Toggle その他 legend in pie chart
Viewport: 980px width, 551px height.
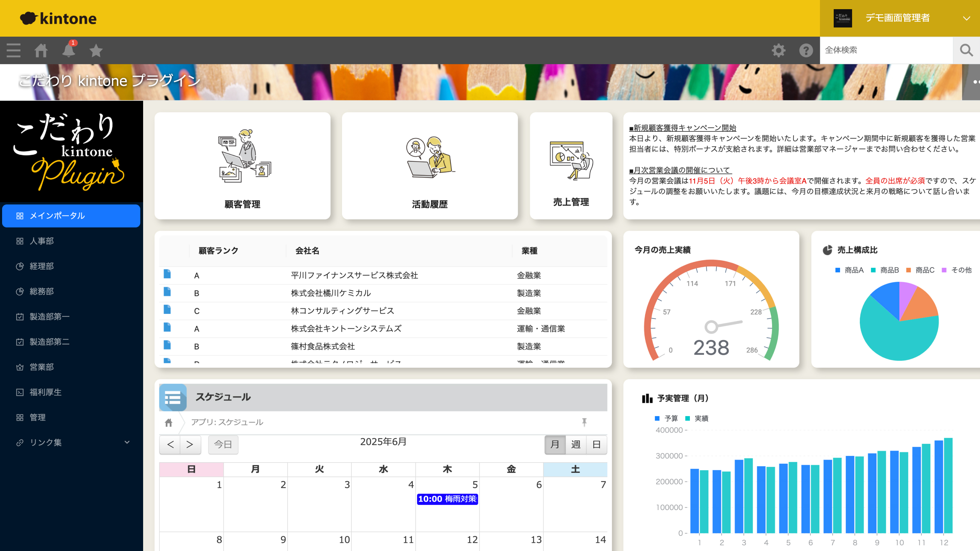point(956,270)
